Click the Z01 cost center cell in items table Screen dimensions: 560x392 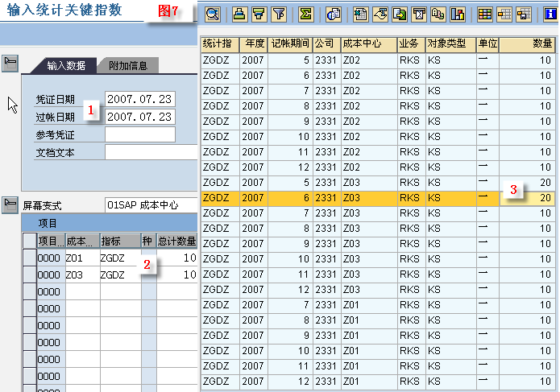coord(82,258)
